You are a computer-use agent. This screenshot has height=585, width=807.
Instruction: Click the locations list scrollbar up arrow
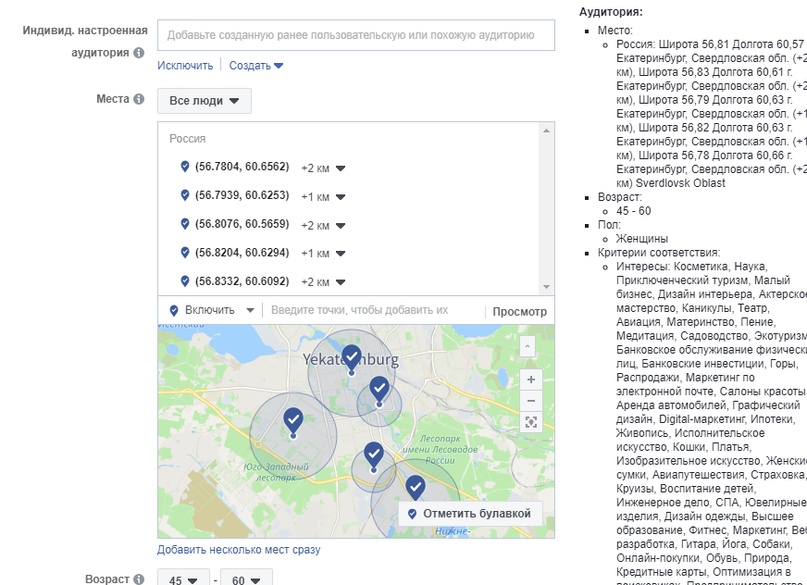coord(547,131)
